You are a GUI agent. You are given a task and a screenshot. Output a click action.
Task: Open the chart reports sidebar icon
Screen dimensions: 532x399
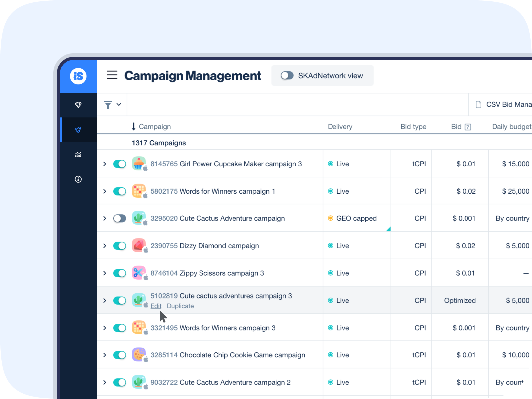(x=78, y=154)
